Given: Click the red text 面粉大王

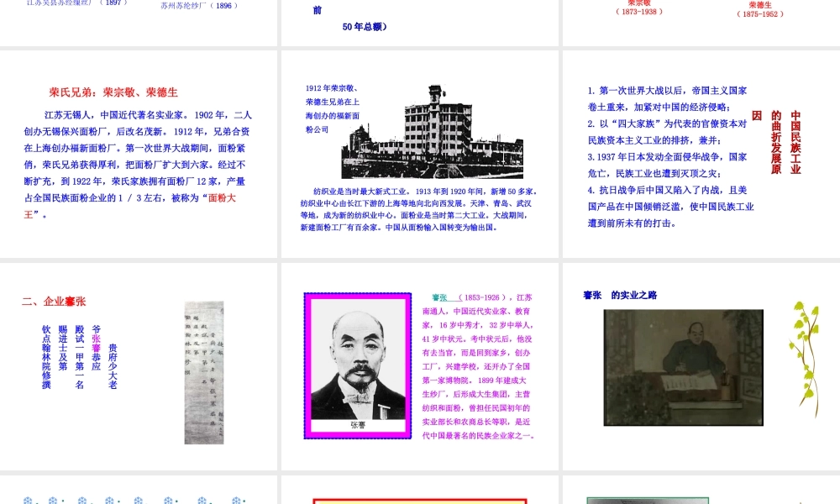Looking at the screenshot, I should tap(222, 197).
